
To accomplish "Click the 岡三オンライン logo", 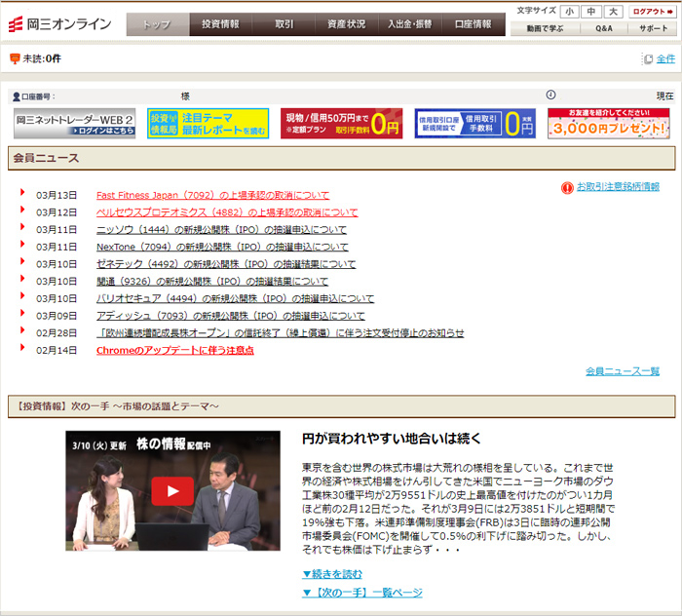I will tap(60, 24).
